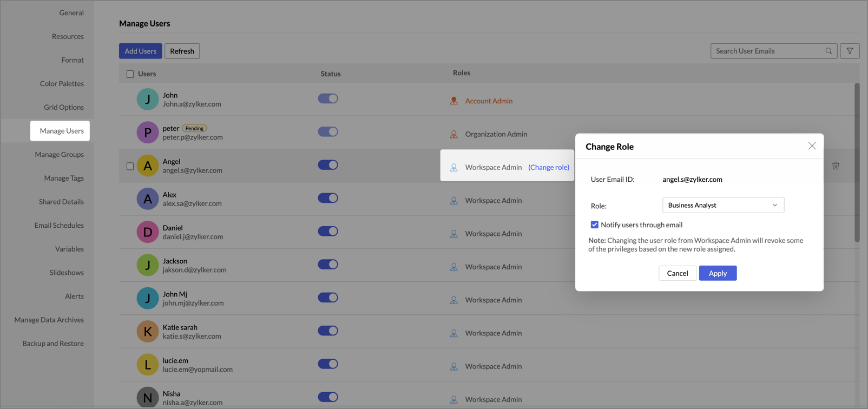The height and width of the screenshot is (409, 868).
Task: Click Workspace Admin role icon for Angel
Action: (454, 168)
